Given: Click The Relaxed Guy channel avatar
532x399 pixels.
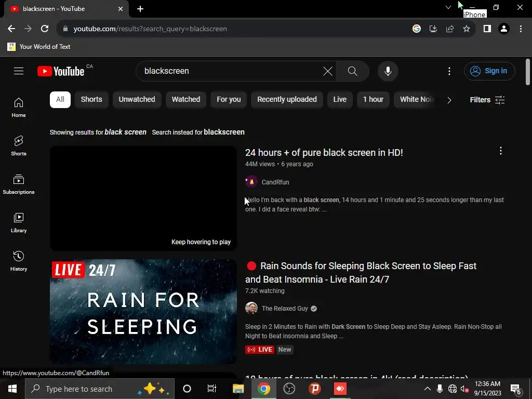Looking at the screenshot, I should [251, 309].
